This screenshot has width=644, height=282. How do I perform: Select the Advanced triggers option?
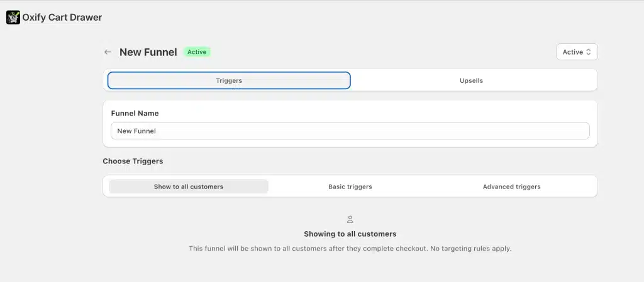[511, 187]
